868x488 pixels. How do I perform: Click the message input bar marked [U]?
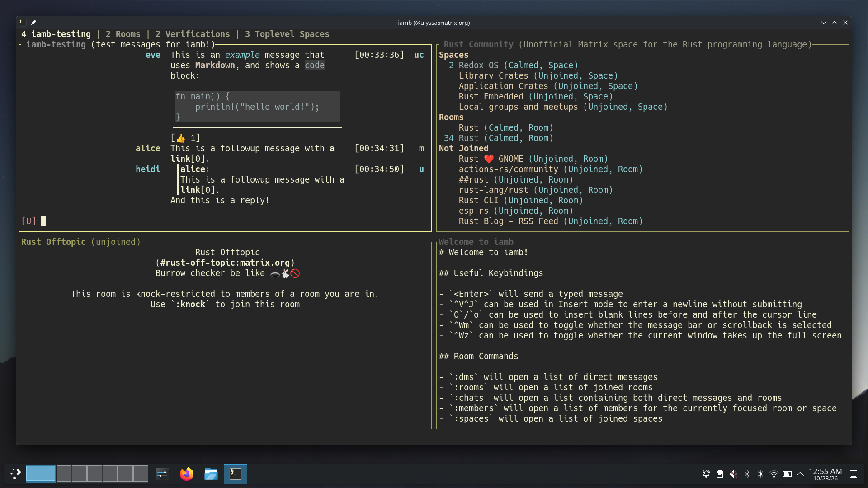[225, 221]
